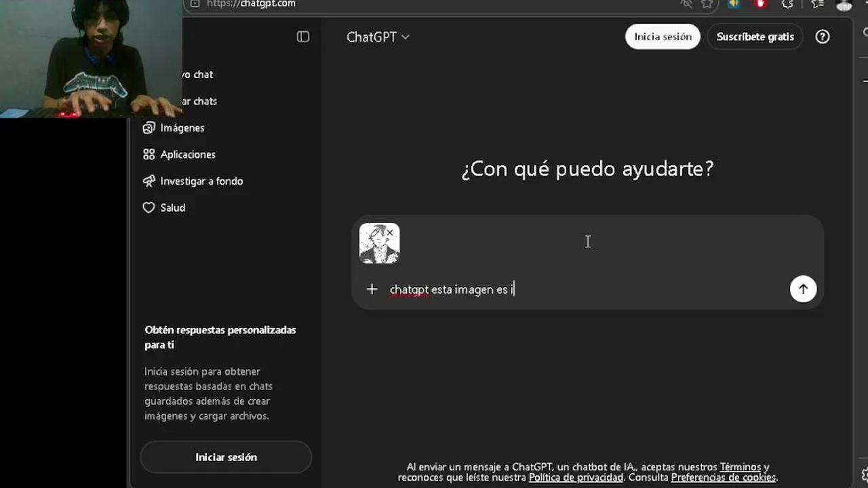This screenshot has height=488, width=868.
Task: Send the message with the arrow button
Action: point(803,289)
